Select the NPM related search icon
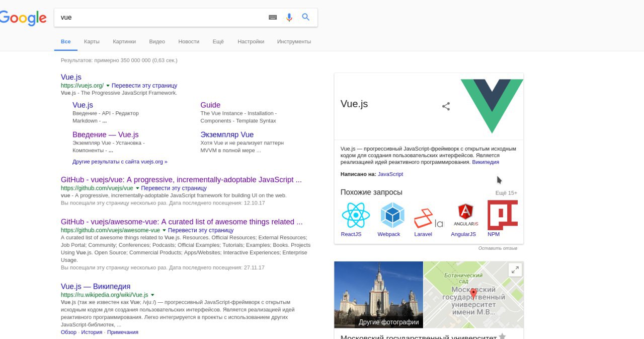Screen dimensions: 644x339 click(502, 216)
